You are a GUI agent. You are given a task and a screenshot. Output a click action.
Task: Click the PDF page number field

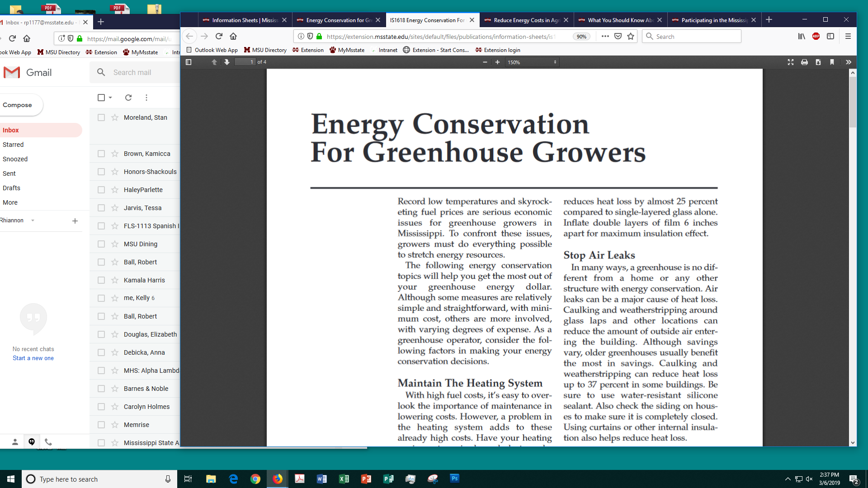point(245,62)
